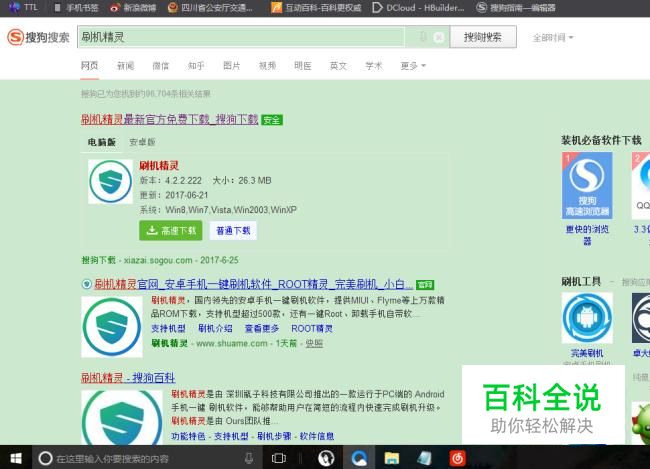Open the notepad-like taskbar icon
Viewport: 650px width, 469px height.
point(424,458)
